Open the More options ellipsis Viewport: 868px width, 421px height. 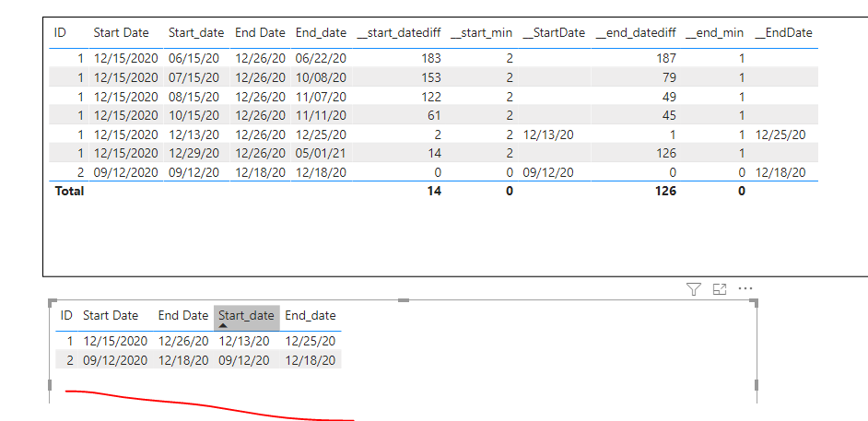(x=745, y=288)
